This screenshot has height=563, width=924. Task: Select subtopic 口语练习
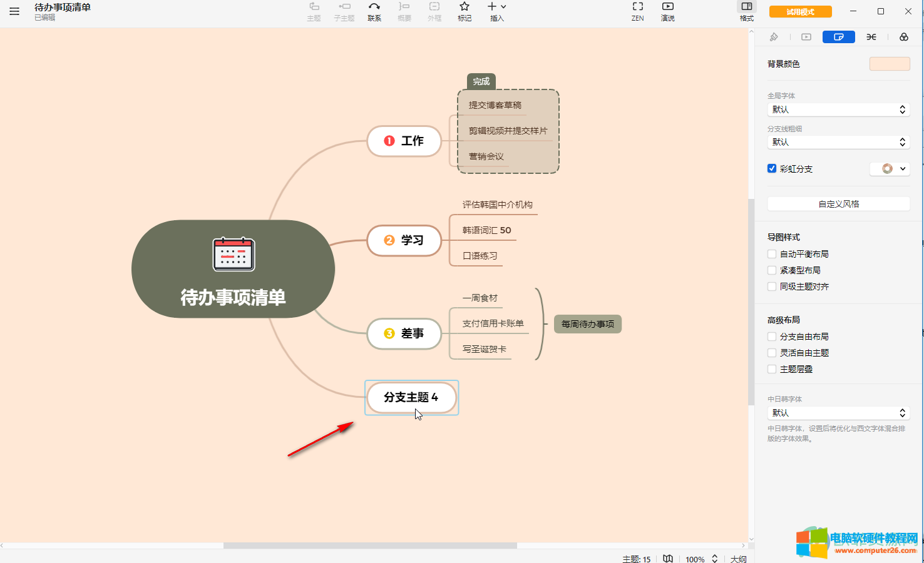480,256
